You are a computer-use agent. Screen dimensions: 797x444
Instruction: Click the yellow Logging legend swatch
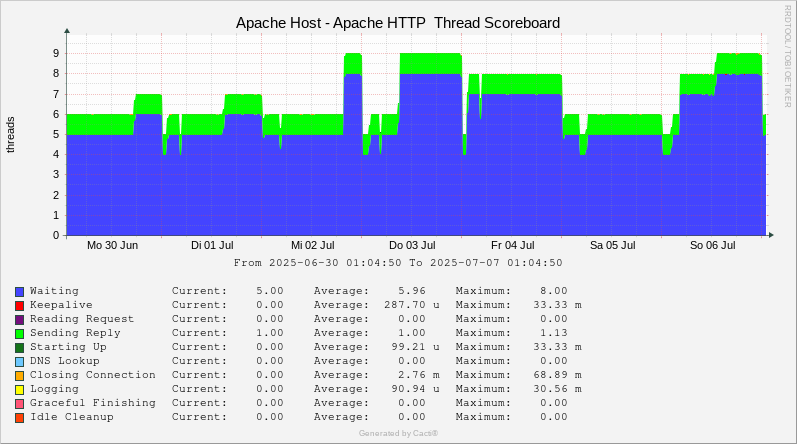[19, 390]
